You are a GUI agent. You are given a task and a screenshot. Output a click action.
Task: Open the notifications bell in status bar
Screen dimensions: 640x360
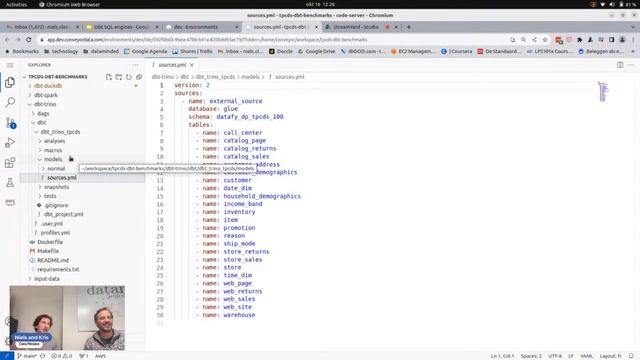click(x=631, y=356)
